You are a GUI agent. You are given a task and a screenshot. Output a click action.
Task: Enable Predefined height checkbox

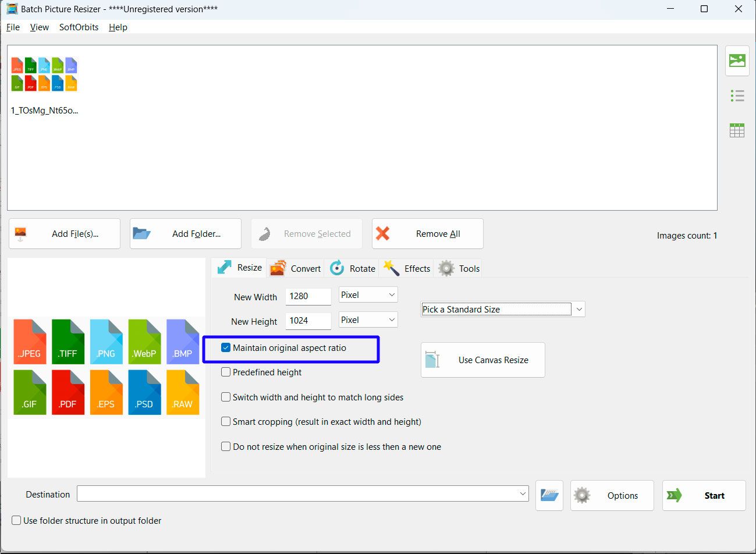tap(226, 372)
